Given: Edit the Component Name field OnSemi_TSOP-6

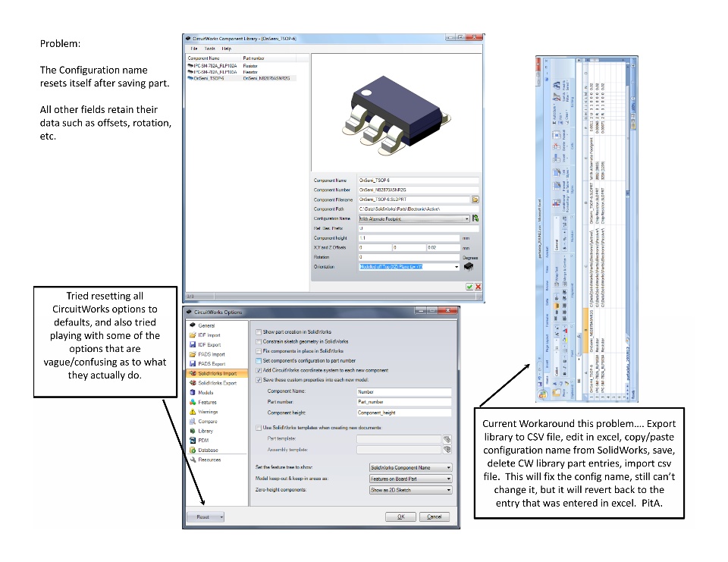Looking at the screenshot, I should [419, 181].
